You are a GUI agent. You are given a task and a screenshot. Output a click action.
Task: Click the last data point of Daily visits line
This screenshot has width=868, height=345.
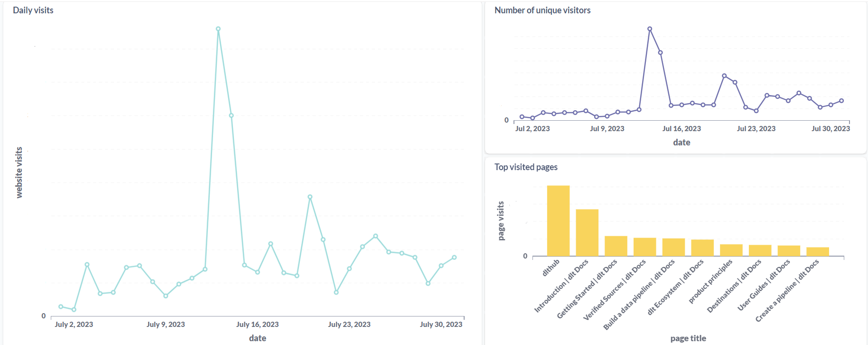[x=454, y=258]
